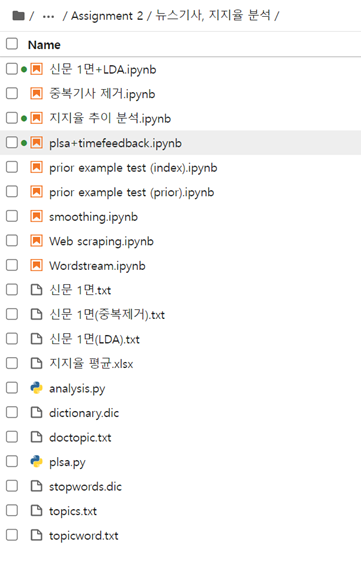Viewport: 361px width, 566px height.
Task: Check the box for prior example test (prior).ipynb
Action: 12,192
